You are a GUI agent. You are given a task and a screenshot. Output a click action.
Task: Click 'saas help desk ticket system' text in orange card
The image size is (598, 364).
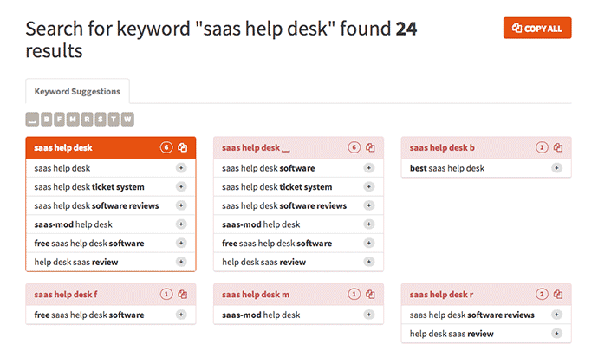89,187
